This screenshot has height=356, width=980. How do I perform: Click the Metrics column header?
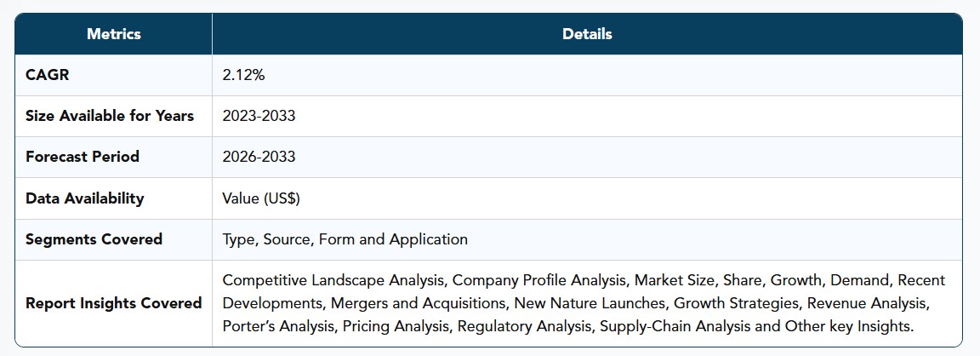114,34
